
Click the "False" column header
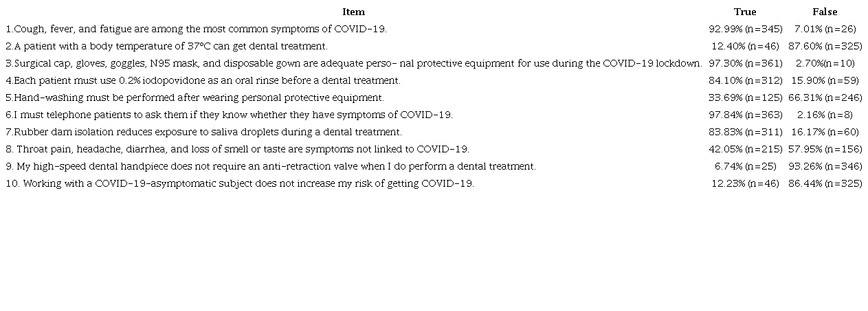pos(825,12)
